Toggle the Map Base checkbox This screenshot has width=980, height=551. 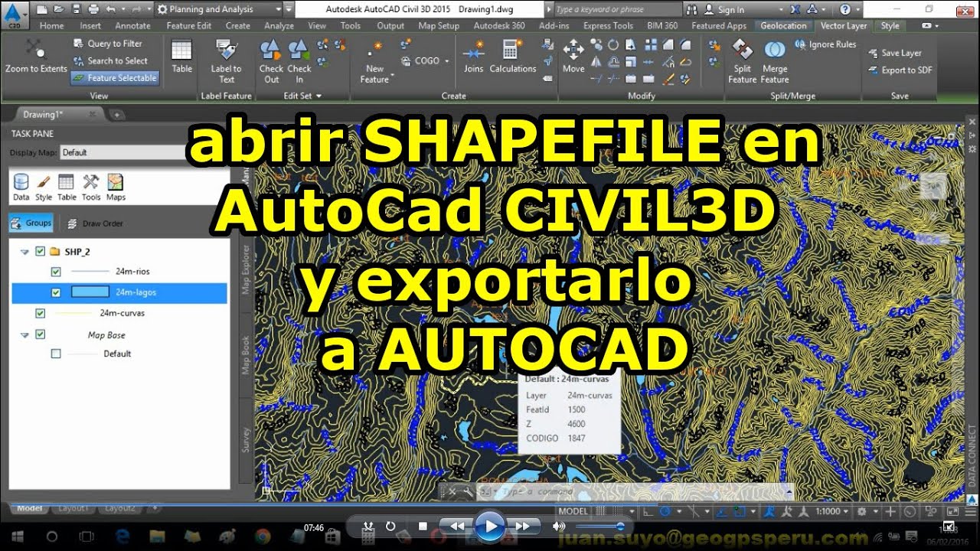tap(40, 334)
